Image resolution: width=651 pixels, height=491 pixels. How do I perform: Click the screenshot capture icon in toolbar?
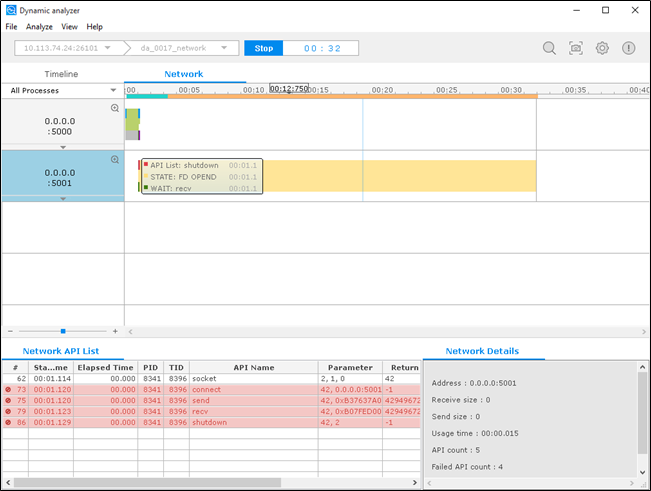coord(576,48)
